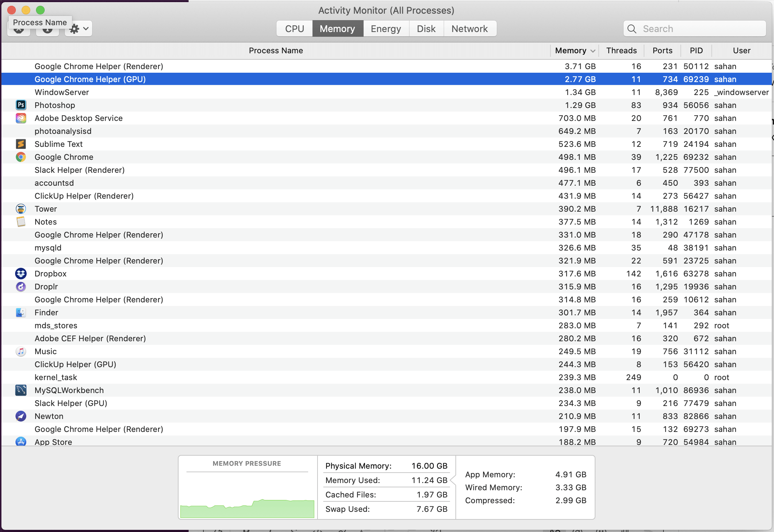Click the Adobe Desktop Service icon
774x532 pixels.
click(21, 118)
